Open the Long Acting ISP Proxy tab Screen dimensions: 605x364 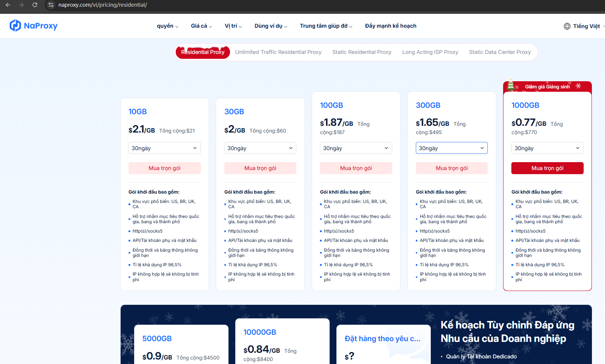(x=430, y=52)
